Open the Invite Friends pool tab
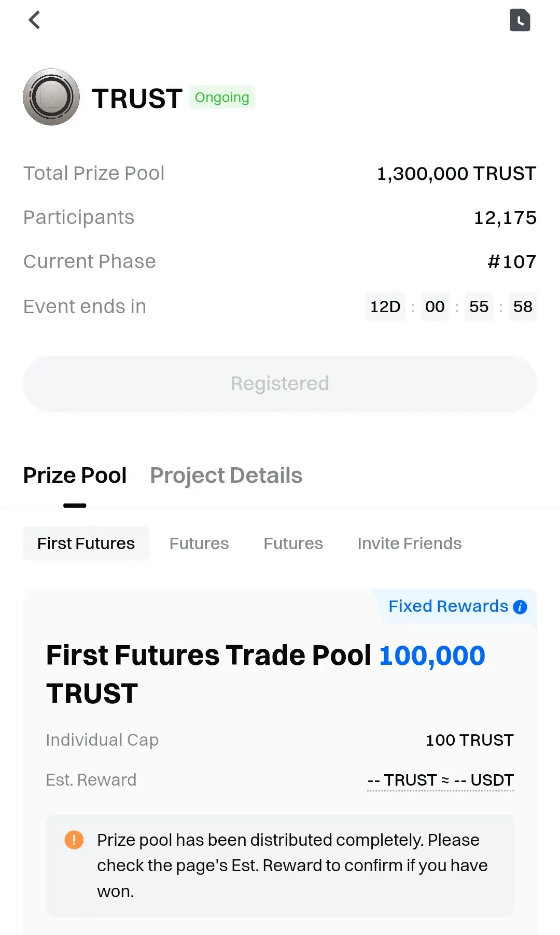The width and height of the screenshot is (560, 935). click(x=409, y=543)
